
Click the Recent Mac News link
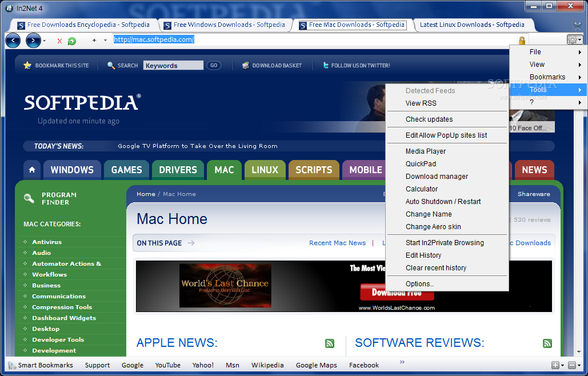pyautogui.click(x=337, y=243)
